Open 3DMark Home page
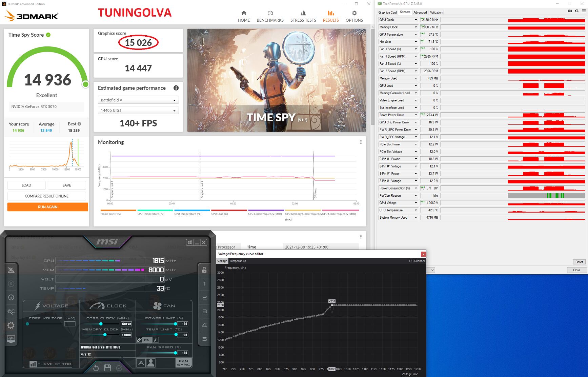588x377 pixels. (244, 16)
